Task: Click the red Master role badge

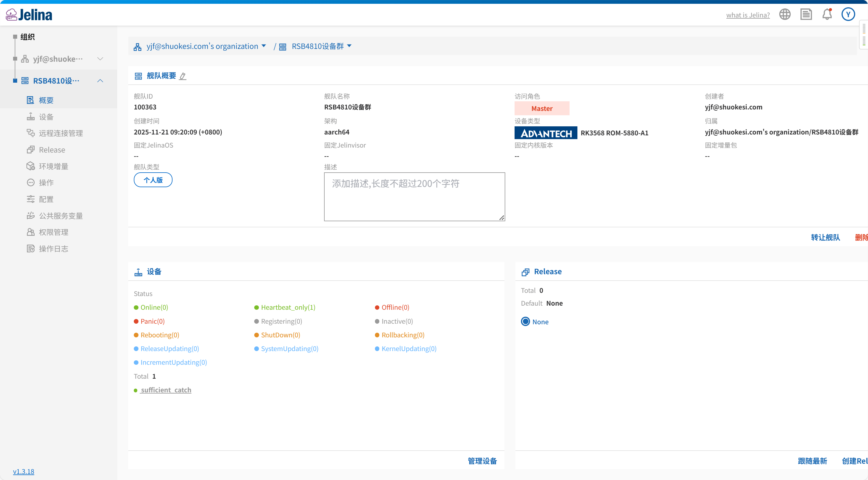Action: pyautogui.click(x=542, y=108)
